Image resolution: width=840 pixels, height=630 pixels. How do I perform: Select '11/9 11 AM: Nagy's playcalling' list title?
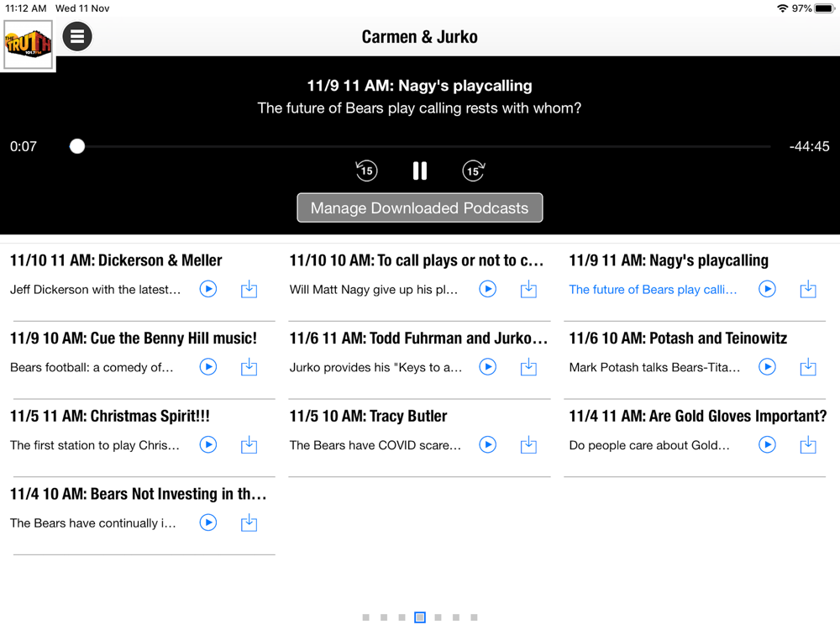(669, 260)
